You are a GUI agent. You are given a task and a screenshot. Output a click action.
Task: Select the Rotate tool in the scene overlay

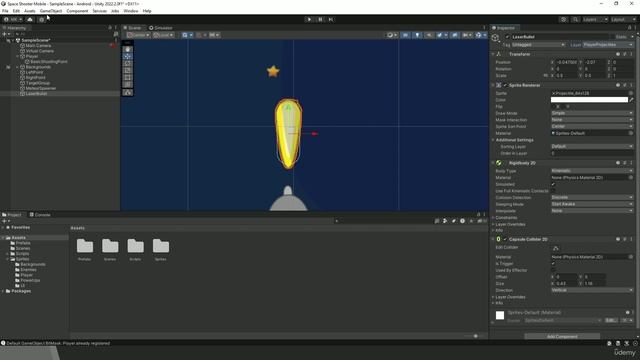[128, 63]
